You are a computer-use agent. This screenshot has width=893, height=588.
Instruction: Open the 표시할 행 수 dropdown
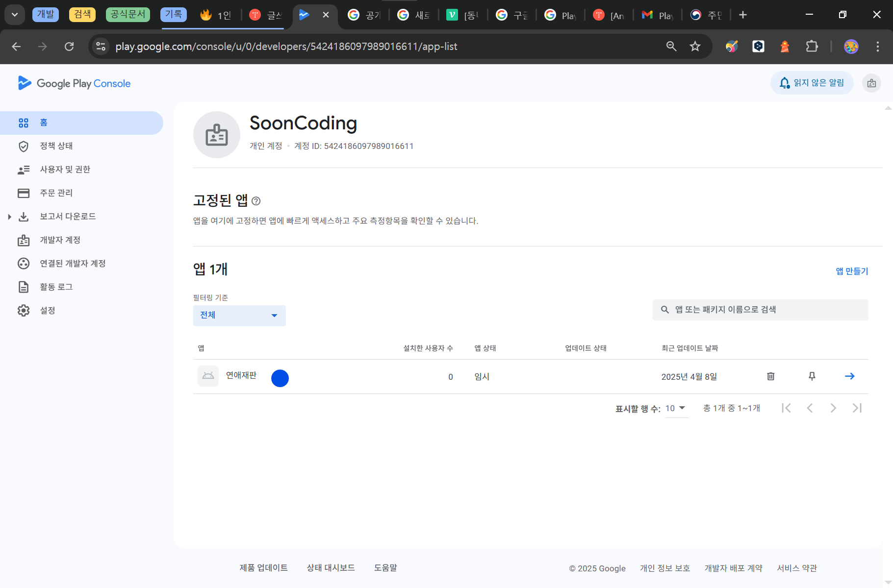tap(676, 408)
